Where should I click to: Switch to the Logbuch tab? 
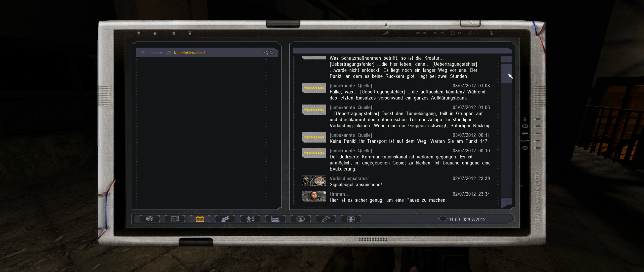point(155,53)
